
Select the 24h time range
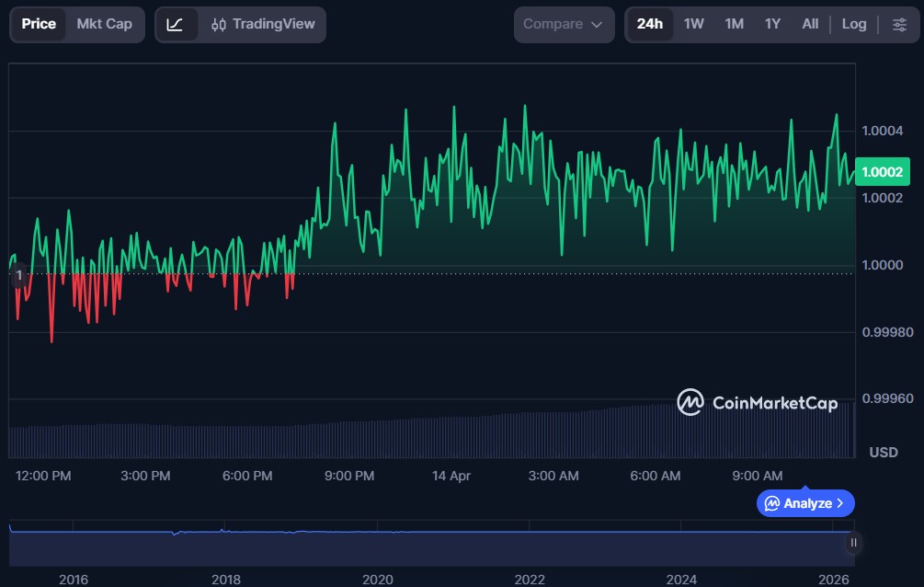coord(649,24)
